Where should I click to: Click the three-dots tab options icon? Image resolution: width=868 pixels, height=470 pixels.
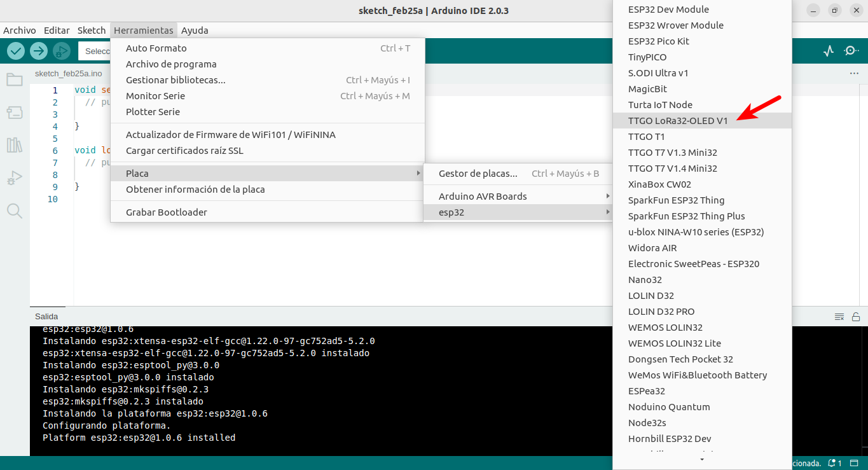coord(854,74)
